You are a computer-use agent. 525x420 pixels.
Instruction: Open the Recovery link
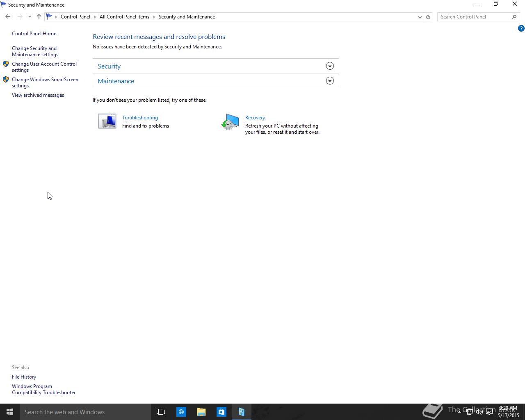pyautogui.click(x=255, y=118)
